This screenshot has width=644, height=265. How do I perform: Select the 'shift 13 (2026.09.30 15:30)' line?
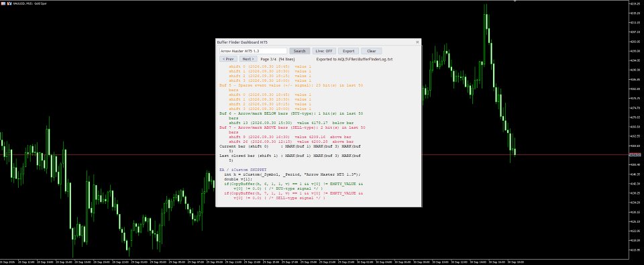pos(291,122)
